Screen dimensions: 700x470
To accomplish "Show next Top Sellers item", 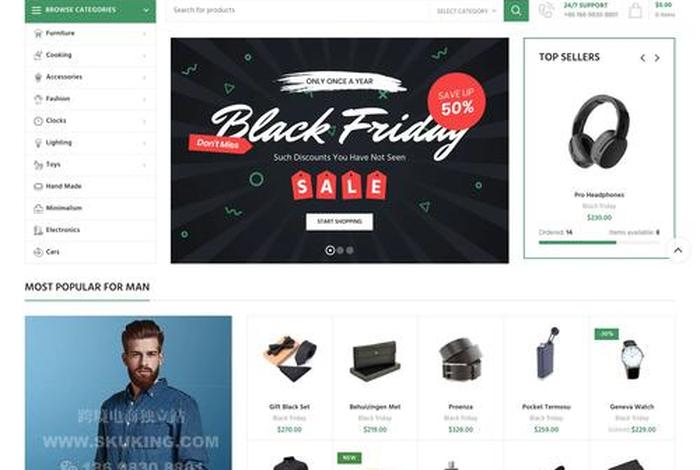I will coord(657,58).
